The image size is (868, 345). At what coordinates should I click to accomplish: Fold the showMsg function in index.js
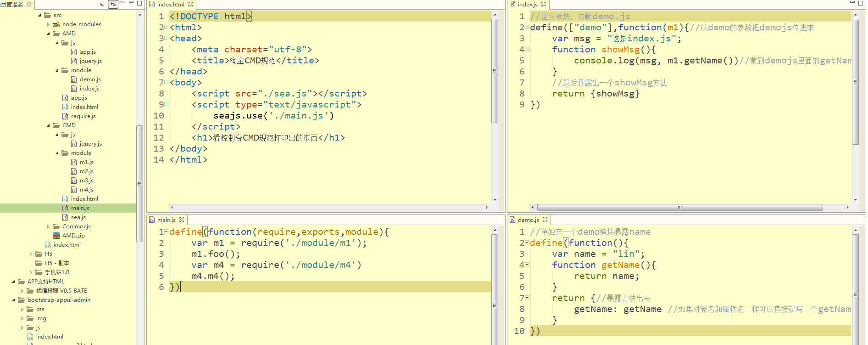click(x=527, y=49)
